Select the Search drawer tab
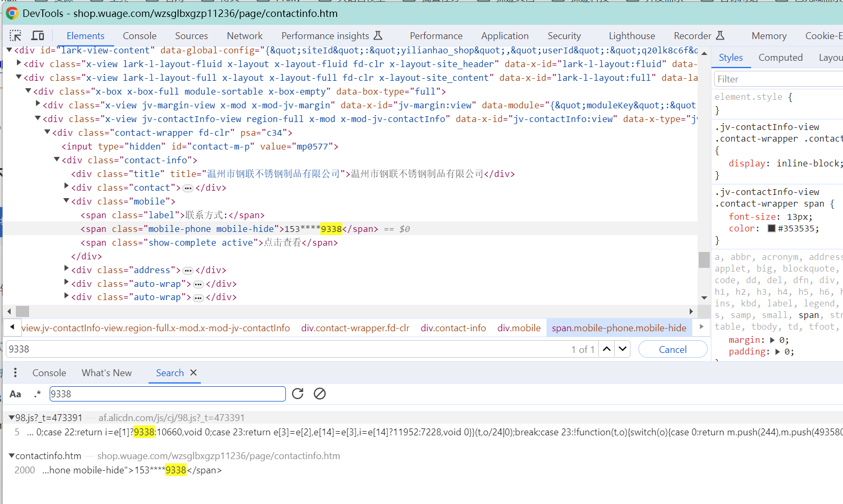This screenshot has width=843, height=504. click(x=170, y=373)
